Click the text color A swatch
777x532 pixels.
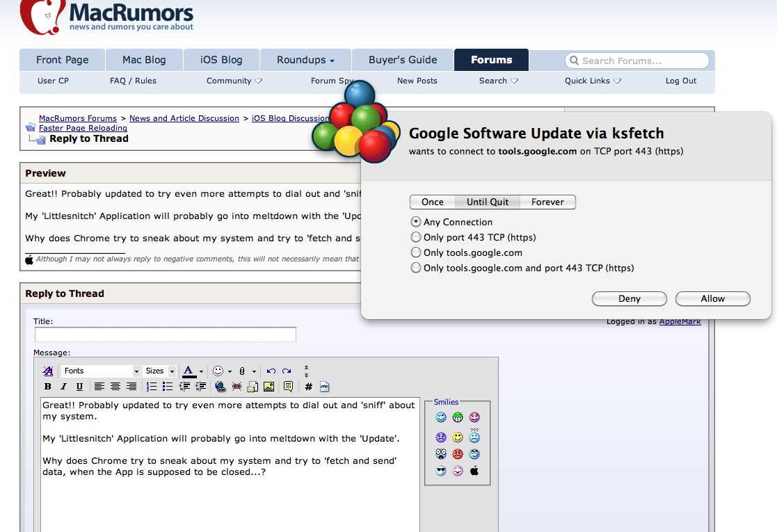pyautogui.click(x=189, y=371)
